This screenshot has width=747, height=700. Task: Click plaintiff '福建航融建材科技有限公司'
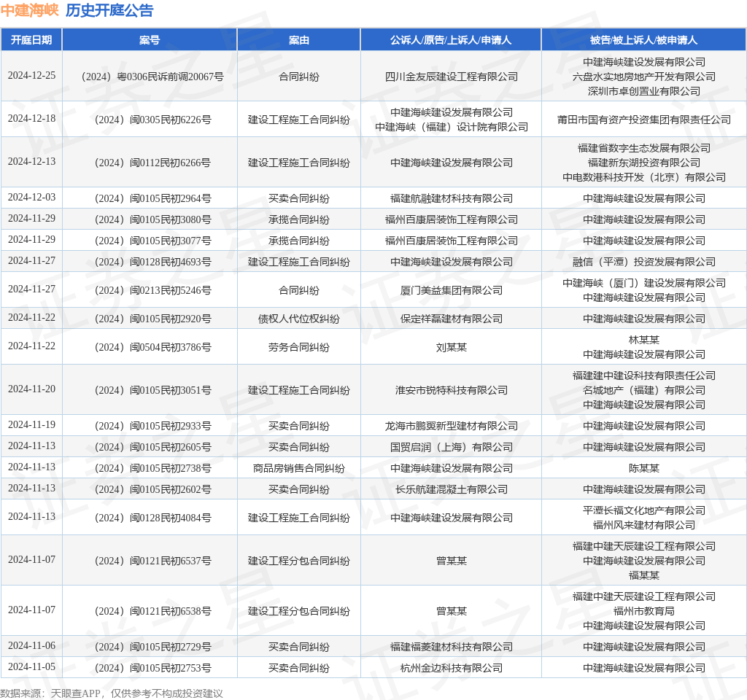451,198
